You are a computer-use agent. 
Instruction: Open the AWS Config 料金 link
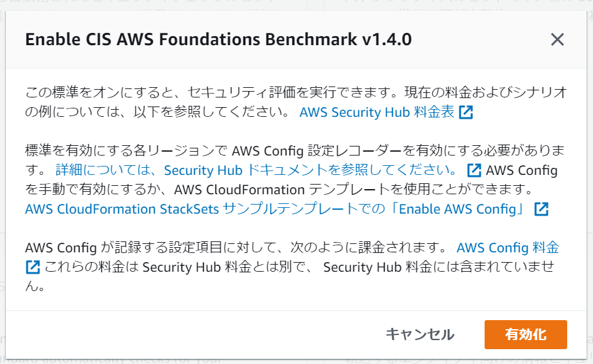pos(507,248)
